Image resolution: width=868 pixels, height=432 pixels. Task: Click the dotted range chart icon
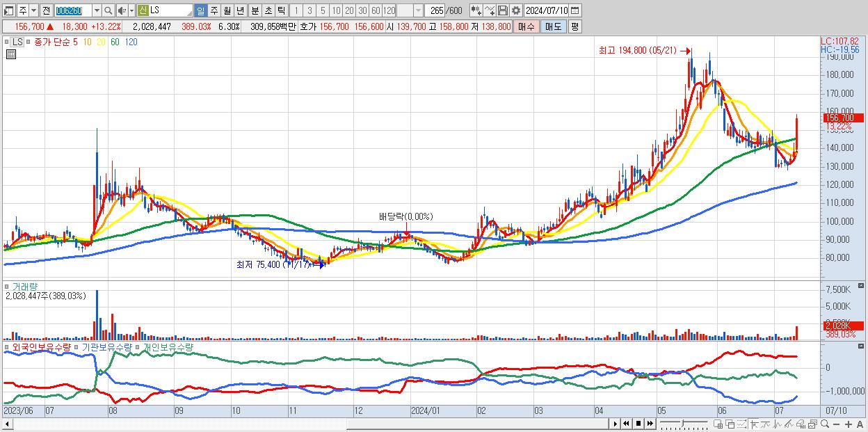click(741, 424)
